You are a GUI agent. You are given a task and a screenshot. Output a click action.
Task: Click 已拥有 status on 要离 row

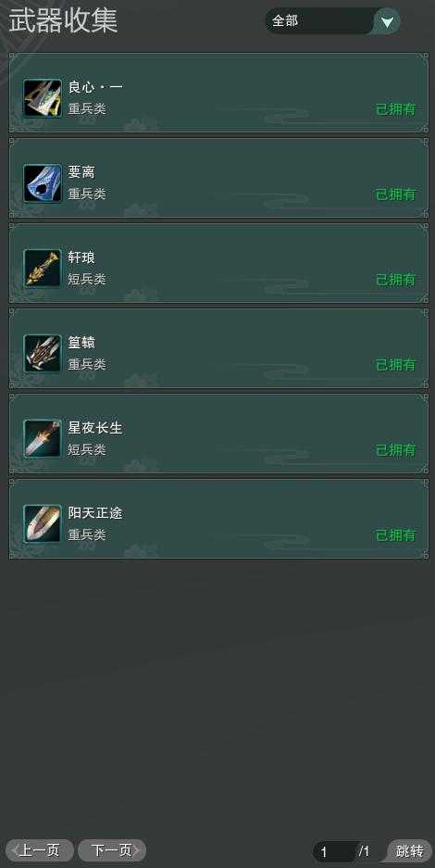pyautogui.click(x=396, y=195)
